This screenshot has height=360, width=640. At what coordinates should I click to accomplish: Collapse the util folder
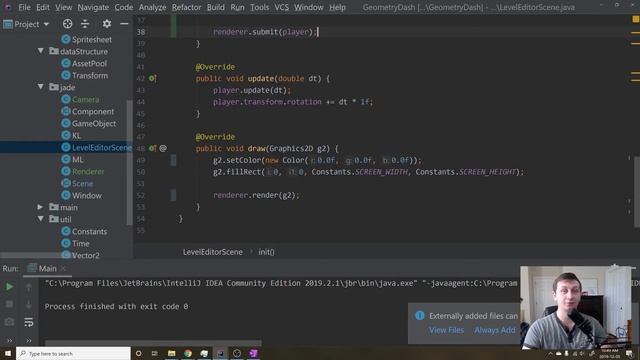click(x=40, y=219)
